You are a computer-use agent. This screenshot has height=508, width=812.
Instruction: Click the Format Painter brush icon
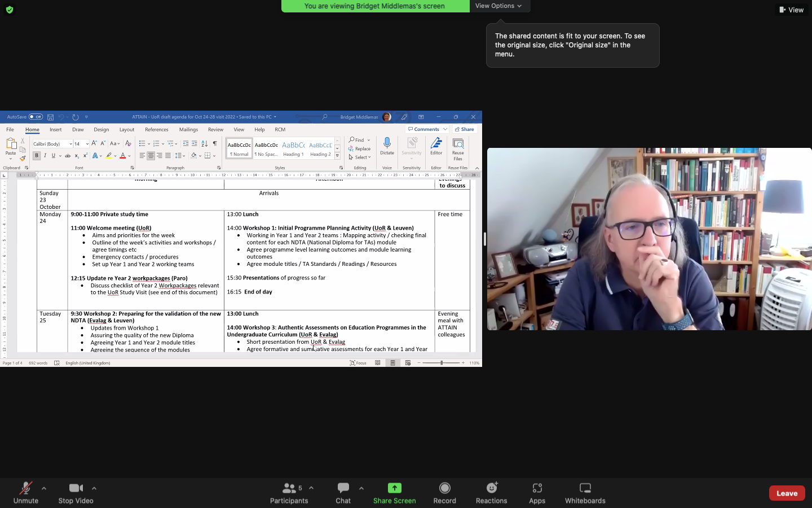[x=23, y=158]
